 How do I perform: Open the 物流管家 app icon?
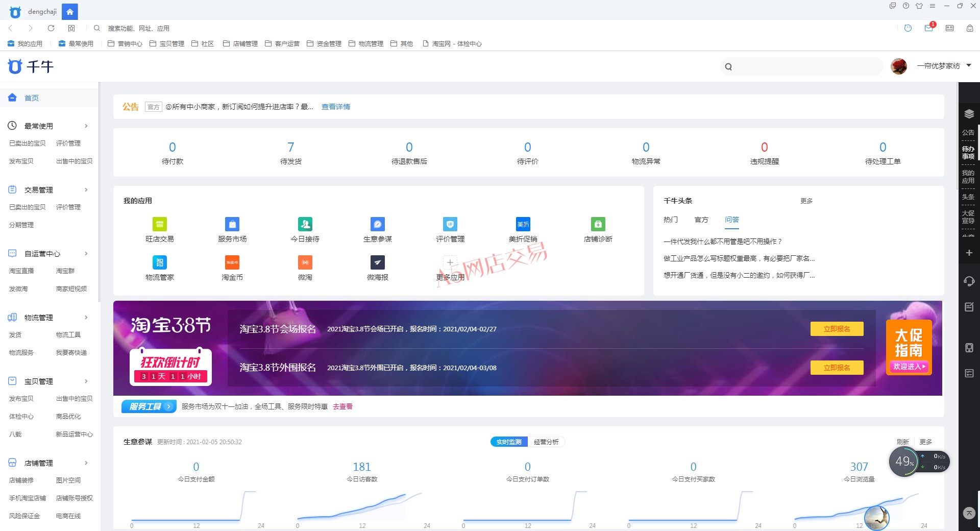click(160, 262)
